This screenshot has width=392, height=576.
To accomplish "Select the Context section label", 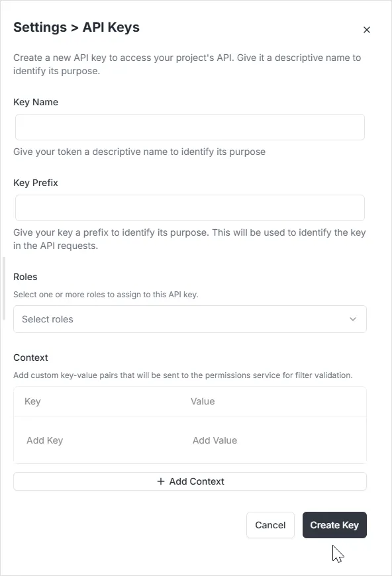I will tap(30, 358).
